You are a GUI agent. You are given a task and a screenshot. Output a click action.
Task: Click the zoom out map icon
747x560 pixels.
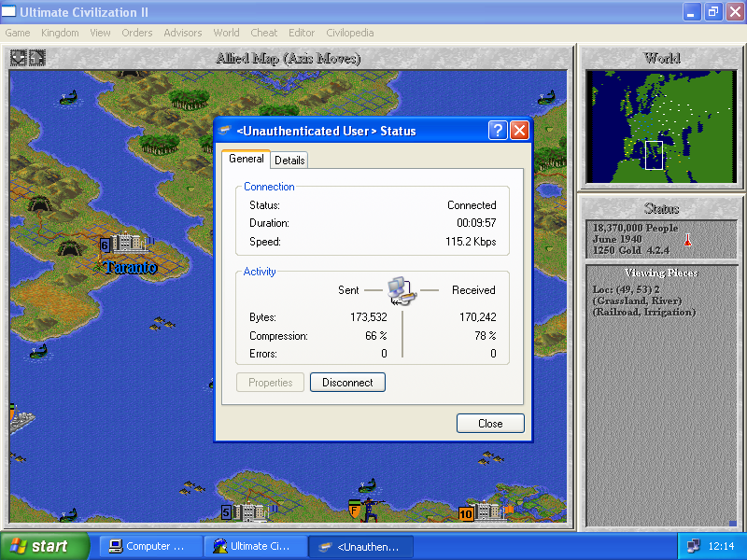pyautogui.click(x=18, y=58)
